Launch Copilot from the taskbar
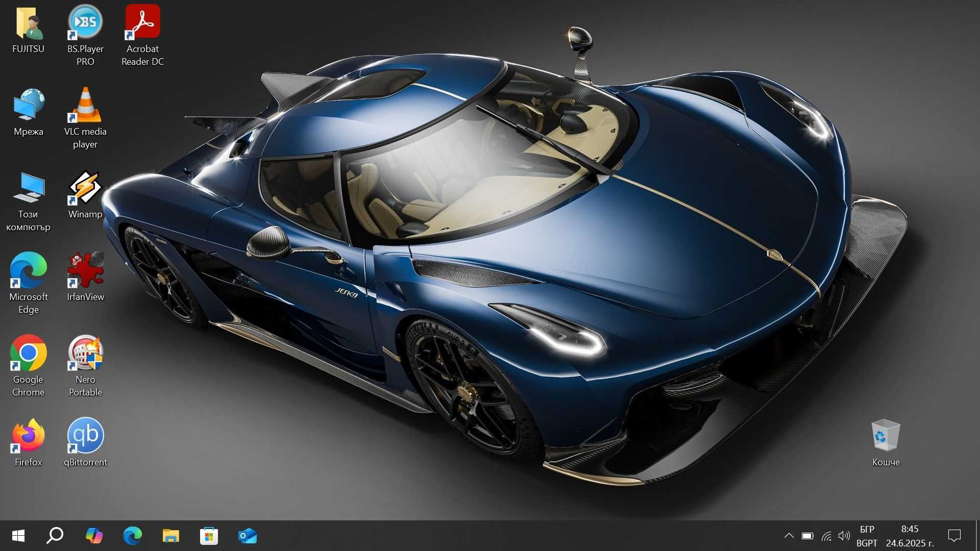This screenshot has height=551, width=980. [94, 536]
